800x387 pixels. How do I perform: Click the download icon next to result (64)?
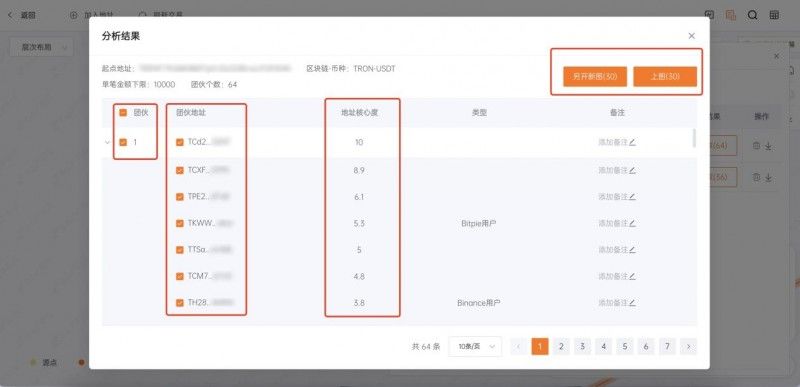768,146
